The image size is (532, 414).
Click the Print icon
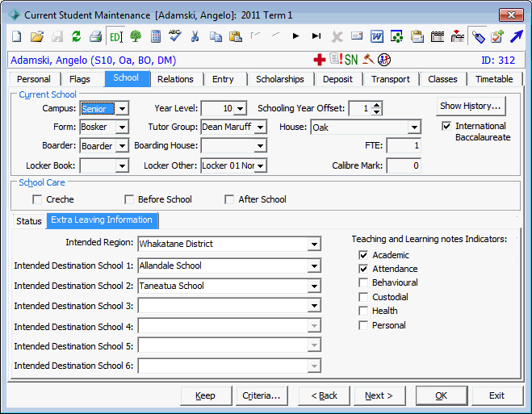coord(96,36)
